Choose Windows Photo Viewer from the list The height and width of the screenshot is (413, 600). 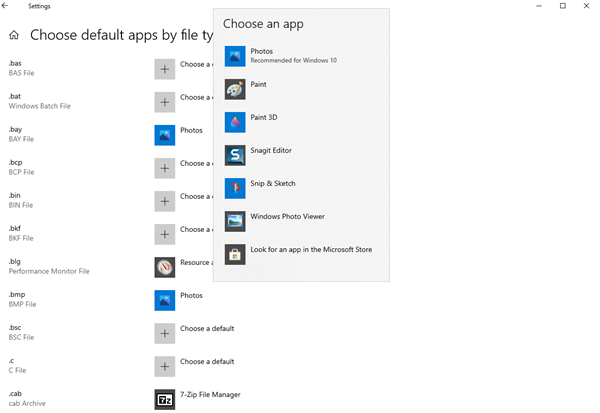tap(301, 221)
